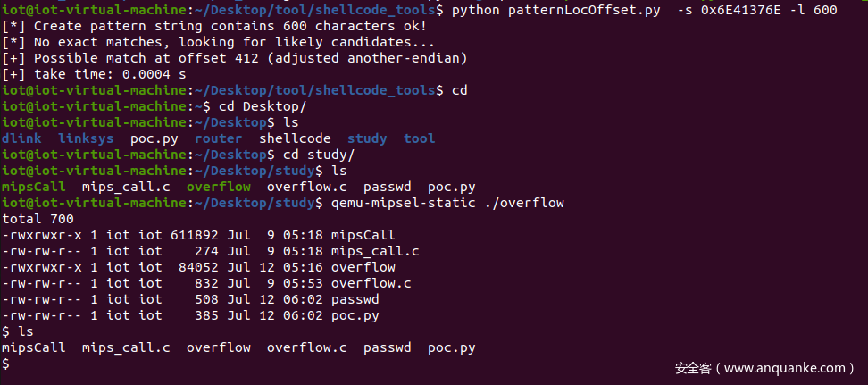Select the blue study directory name
This screenshot has height=385, width=868.
click(367, 138)
